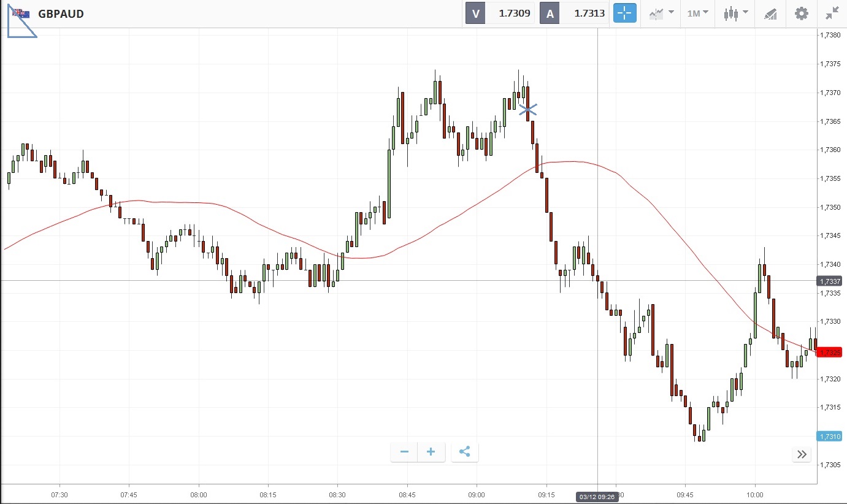Click the collapse chart arrows icon
The height and width of the screenshot is (504, 847).
tap(832, 13)
